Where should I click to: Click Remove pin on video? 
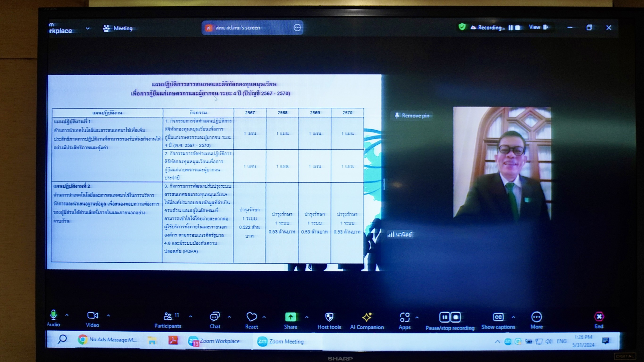click(412, 115)
